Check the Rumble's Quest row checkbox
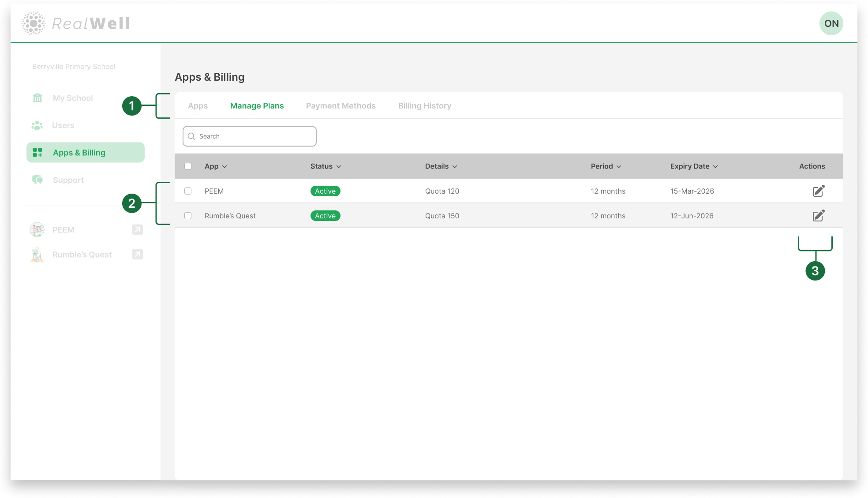Screen dimensions: 868x498 188,215
